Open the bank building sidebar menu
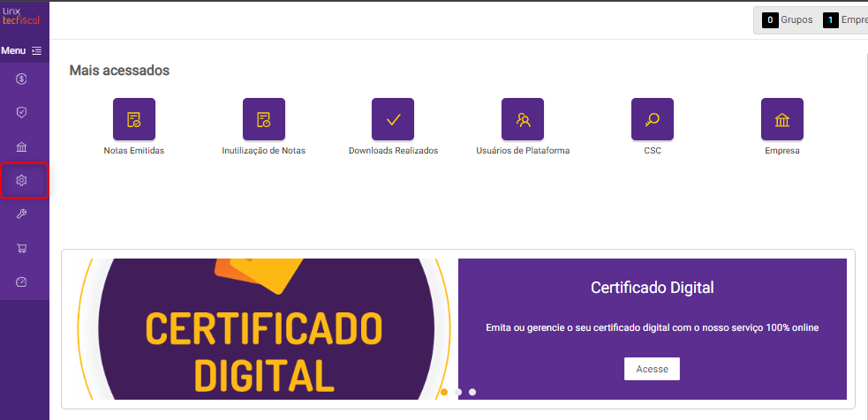The image size is (868, 420). pos(21,146)
